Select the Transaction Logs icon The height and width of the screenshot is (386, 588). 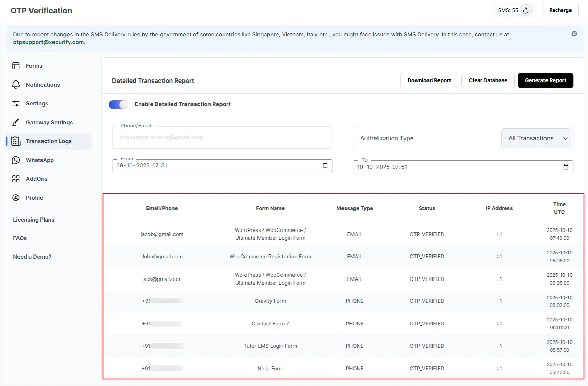(x=16, y=141)
